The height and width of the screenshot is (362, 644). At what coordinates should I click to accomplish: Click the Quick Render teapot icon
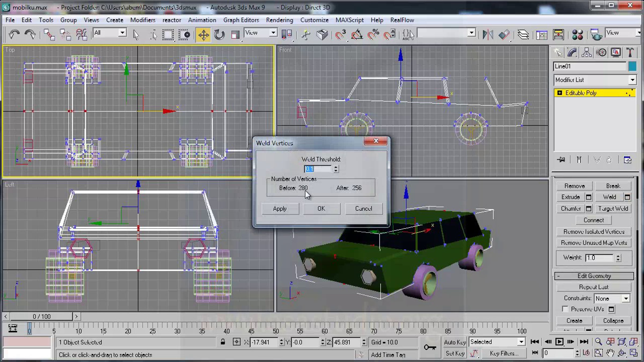point(596,35)
